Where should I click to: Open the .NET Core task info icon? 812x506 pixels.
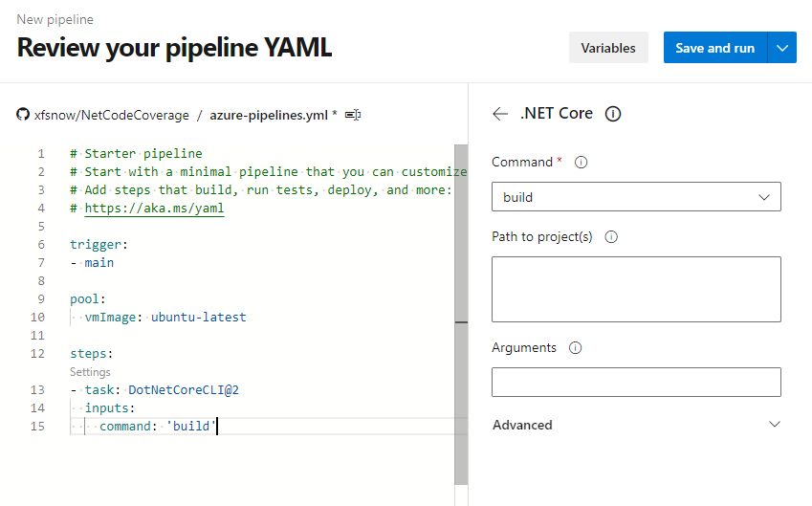point(613,114)
